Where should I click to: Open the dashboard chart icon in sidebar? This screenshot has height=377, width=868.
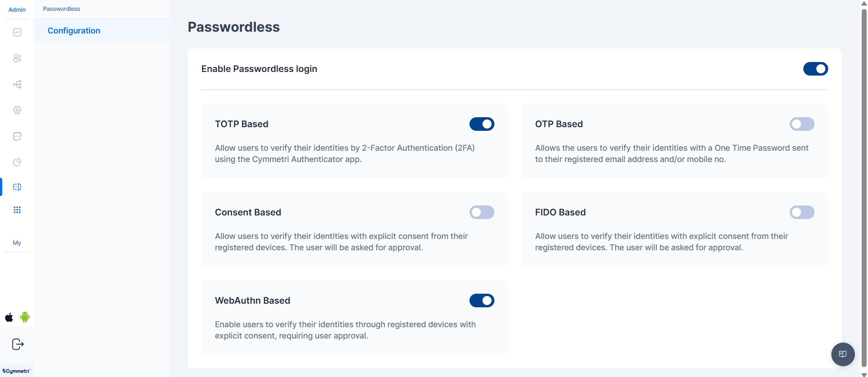click(x=17, y=32)
